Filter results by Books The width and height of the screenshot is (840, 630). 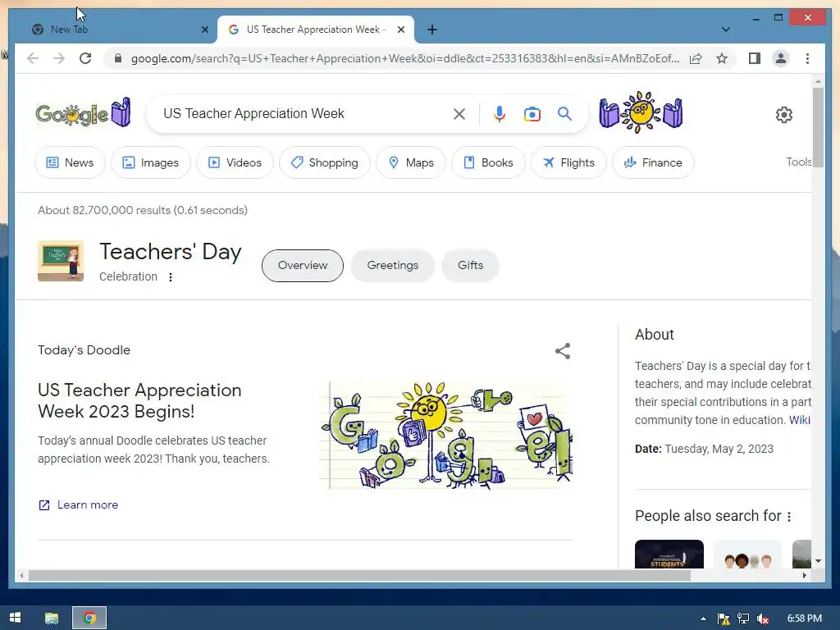(x=488, y=162)
